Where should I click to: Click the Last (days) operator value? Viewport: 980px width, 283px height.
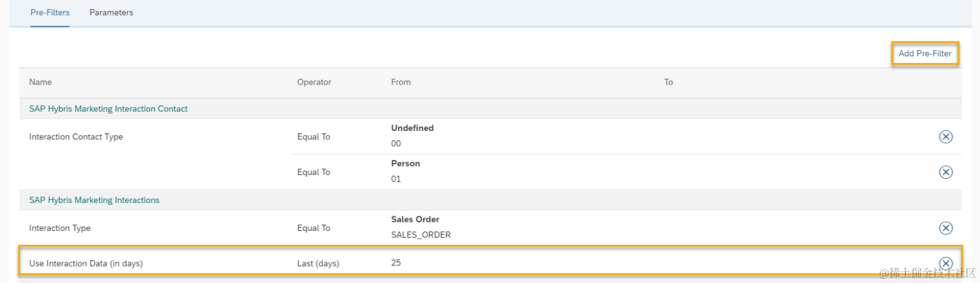click(x=318, y=264)
